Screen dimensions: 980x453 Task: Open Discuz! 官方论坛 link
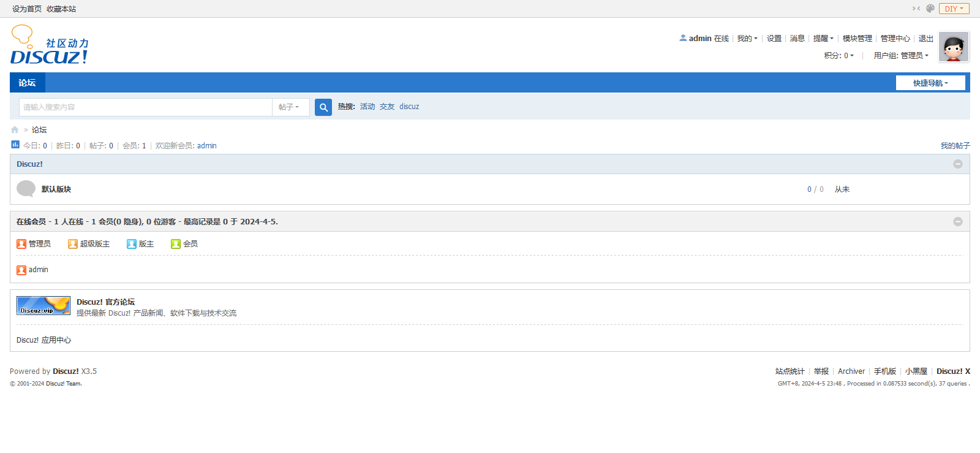[x=105, y=302]
